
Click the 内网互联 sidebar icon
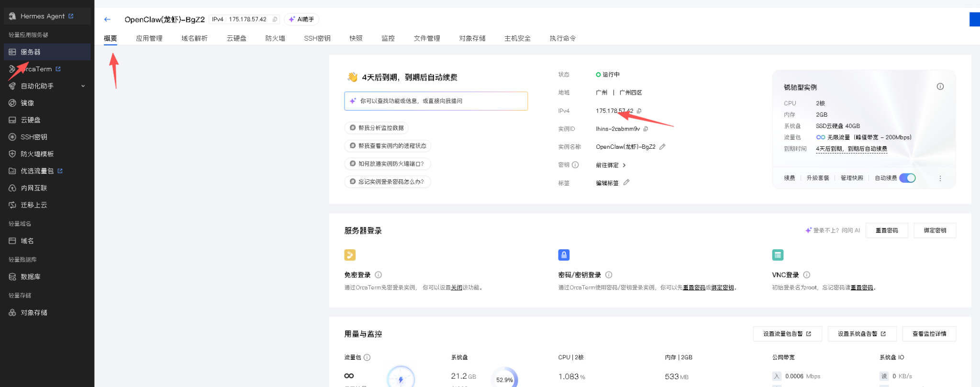(12, 188)
